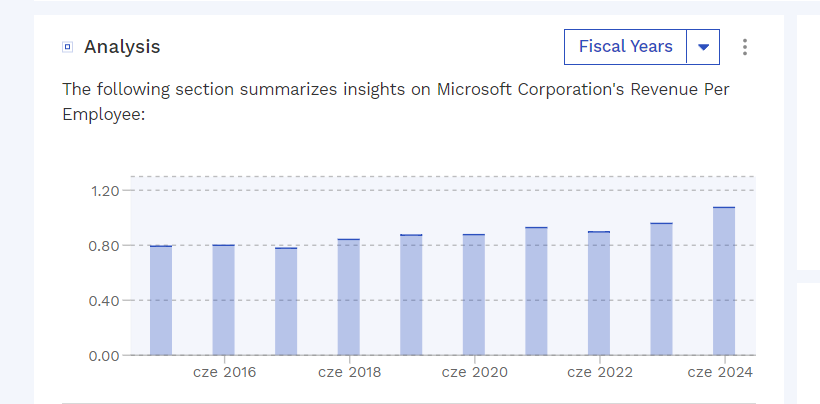Click the cze 2022 axis label
The width and height of the screenshot is (820, 404).
[x=600, y=373]
